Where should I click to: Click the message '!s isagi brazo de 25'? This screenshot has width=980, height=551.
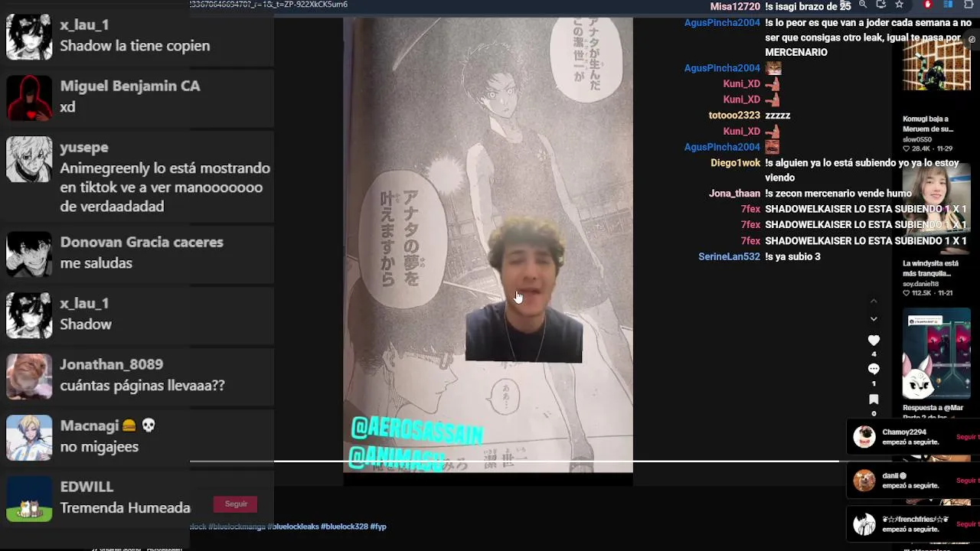click(808, 6)
